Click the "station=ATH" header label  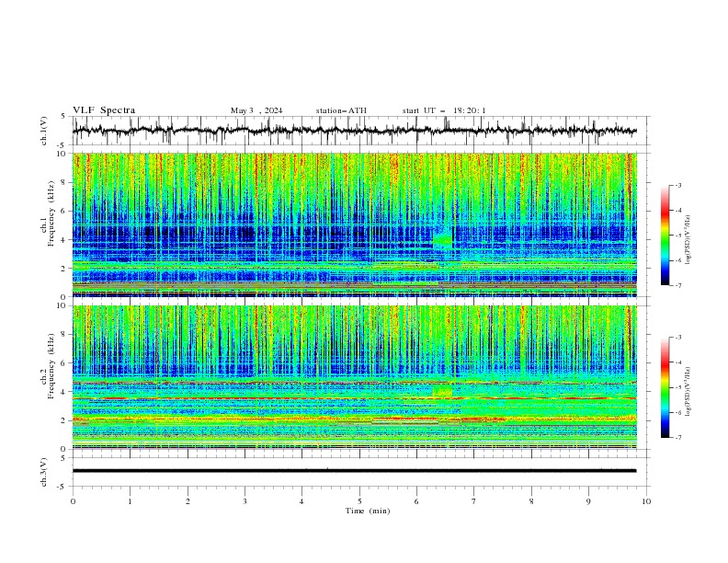tap(341, 110)
